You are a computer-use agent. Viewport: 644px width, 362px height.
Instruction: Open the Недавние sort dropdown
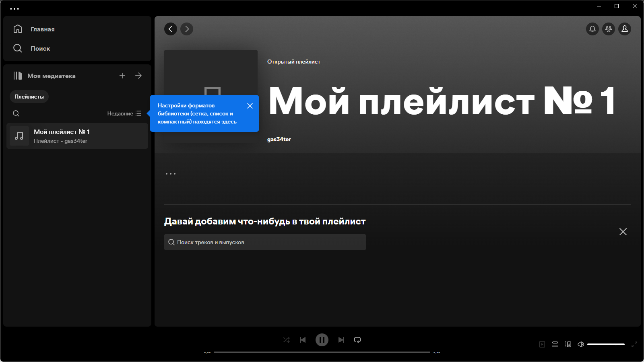tap(124, 113)
